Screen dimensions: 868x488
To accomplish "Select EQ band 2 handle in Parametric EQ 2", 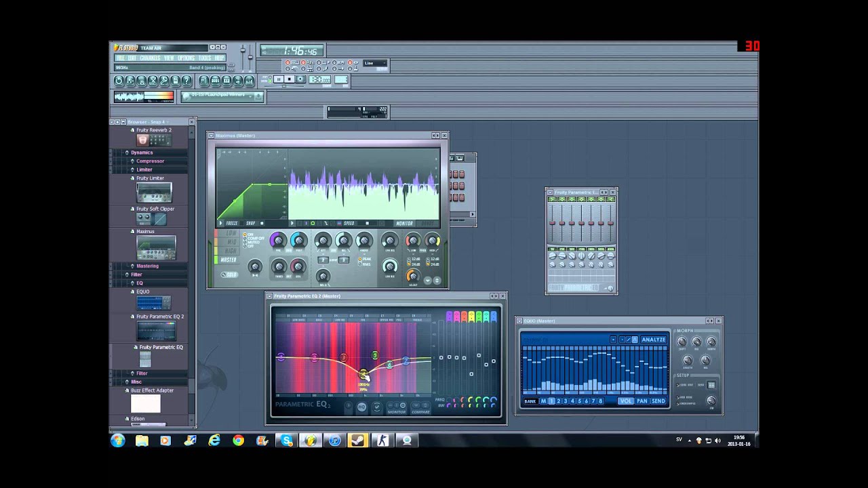I will (315, 357).
